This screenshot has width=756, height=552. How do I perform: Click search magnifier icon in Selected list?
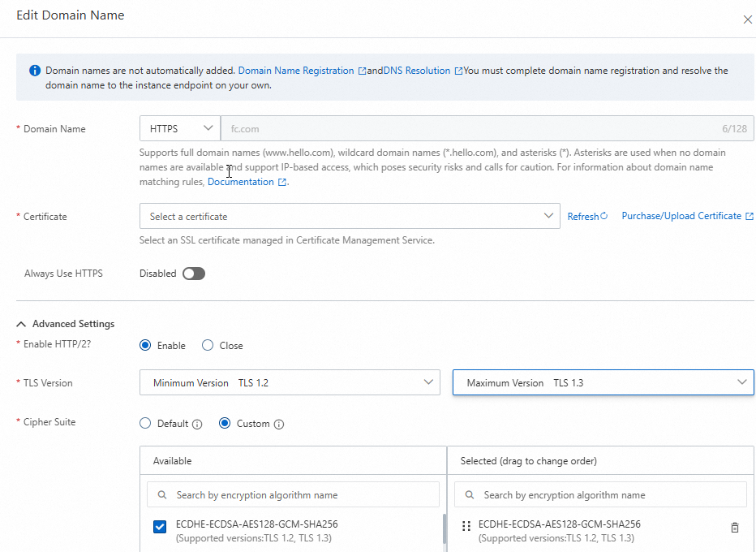click(470, 495)
